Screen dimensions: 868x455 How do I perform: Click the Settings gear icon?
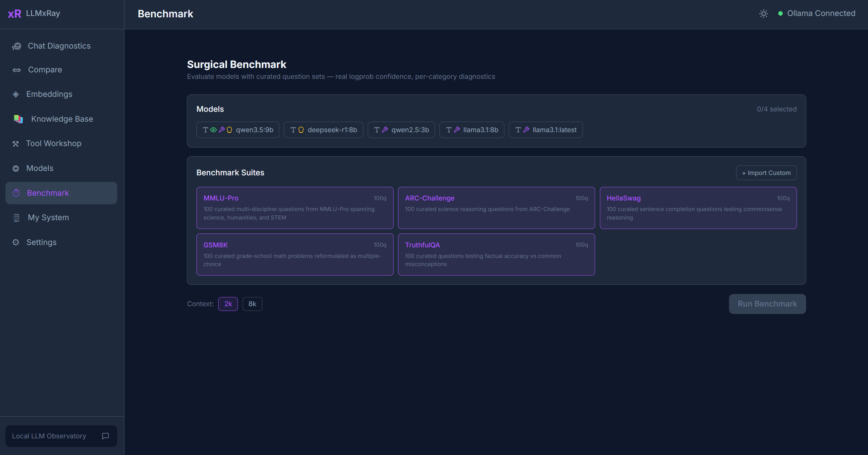(16, 242)
